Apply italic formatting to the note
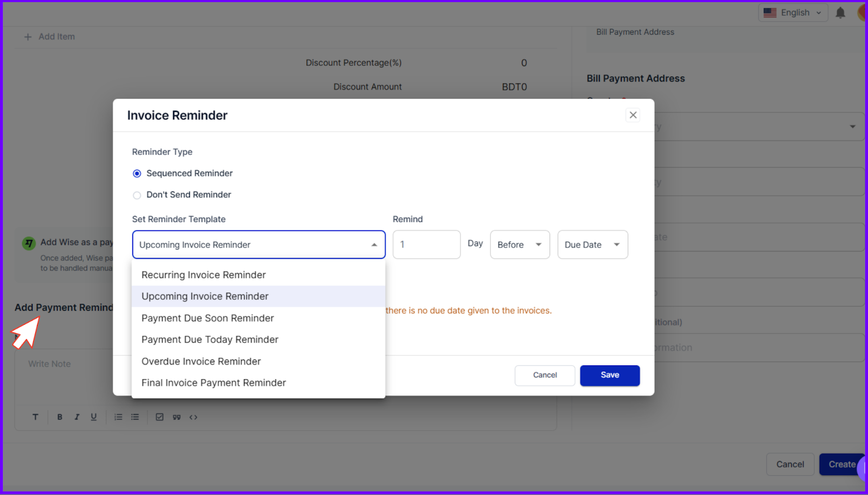This screenshot has height=495, width=868. [76, 417]
